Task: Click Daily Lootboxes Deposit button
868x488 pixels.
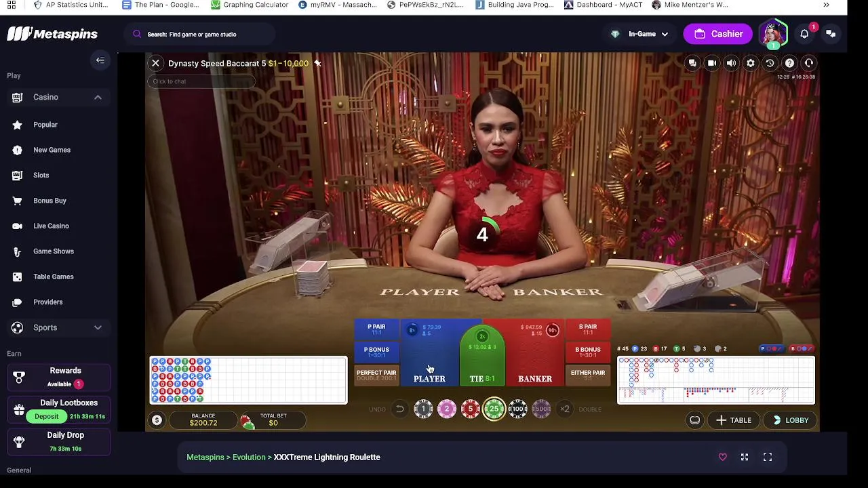Action: coord(47,416)
